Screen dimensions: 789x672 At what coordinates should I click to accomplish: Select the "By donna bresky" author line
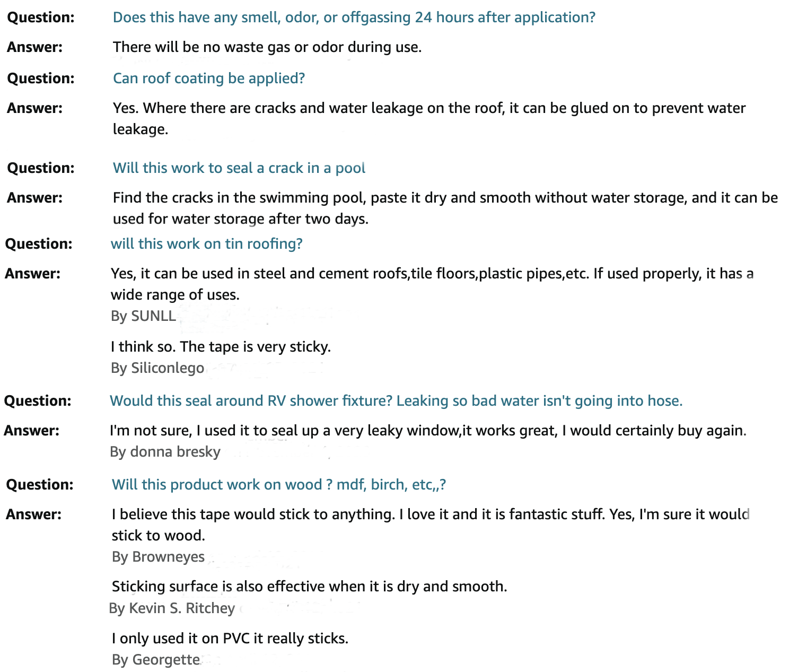[x=165, y=452]
